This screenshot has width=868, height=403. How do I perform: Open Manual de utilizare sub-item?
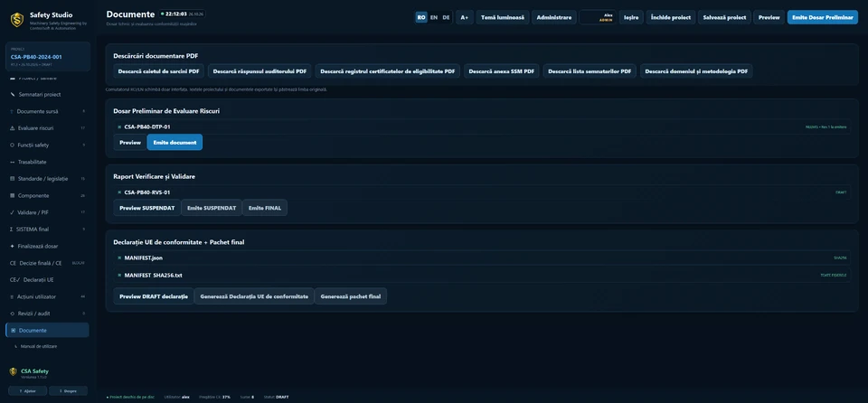pos(39,347)
